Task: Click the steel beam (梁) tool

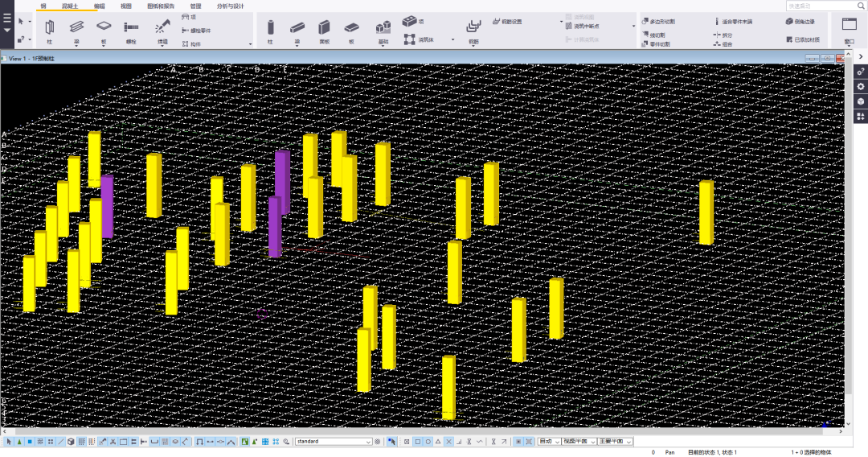Action: (76, 29)
